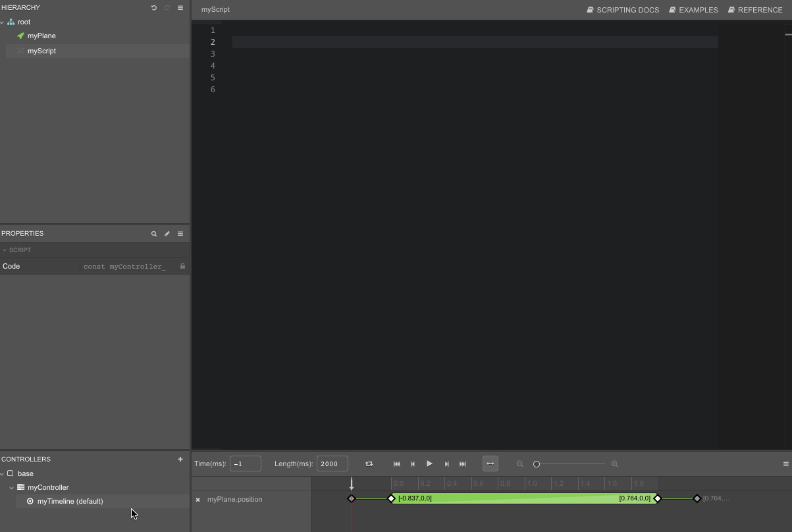
Task: Click the Code property value field
Action: point(129,266)
